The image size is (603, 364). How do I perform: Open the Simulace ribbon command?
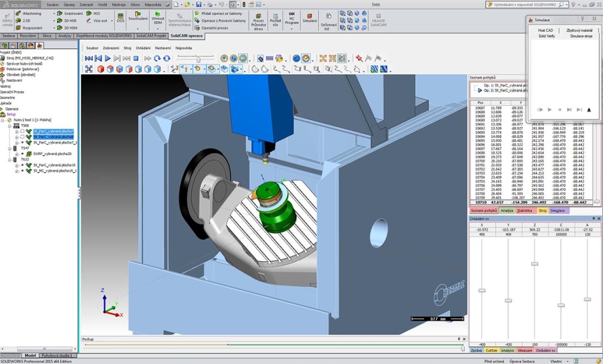(x=310, y=18)
